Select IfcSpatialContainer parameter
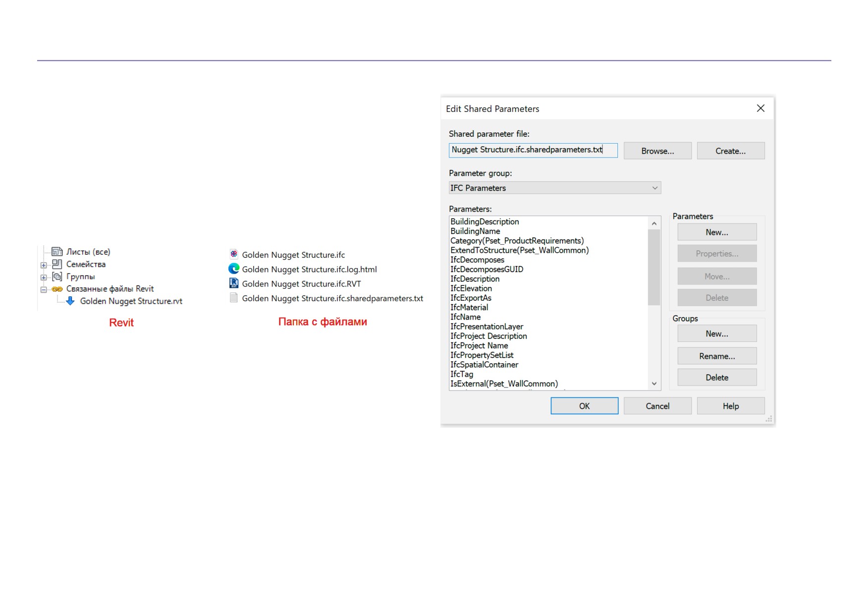The width and height of the screenshot is (868, 614). pyautogui.click(x=484, y=364)
